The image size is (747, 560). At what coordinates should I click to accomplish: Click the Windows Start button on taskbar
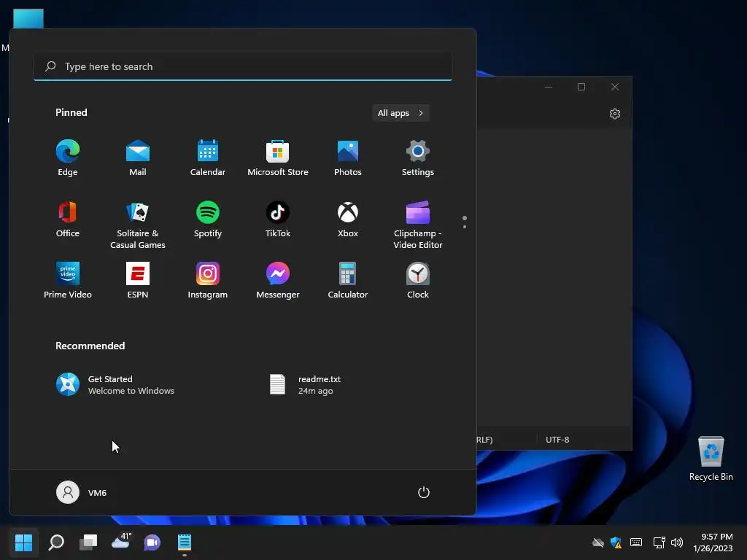(x=24, y=542)
